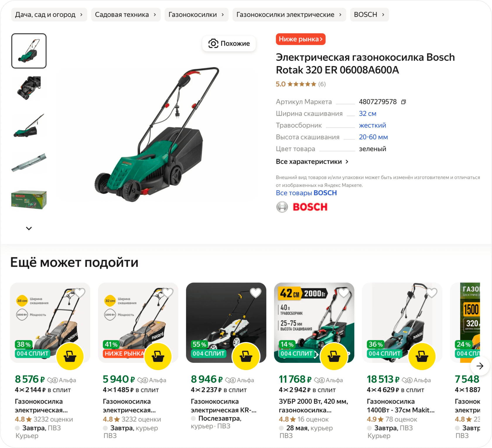The height and width of the screenshot is (448, 492).
Task: Add the 5 940 ₽ mower to cart
Action: [x=158, y=357]
